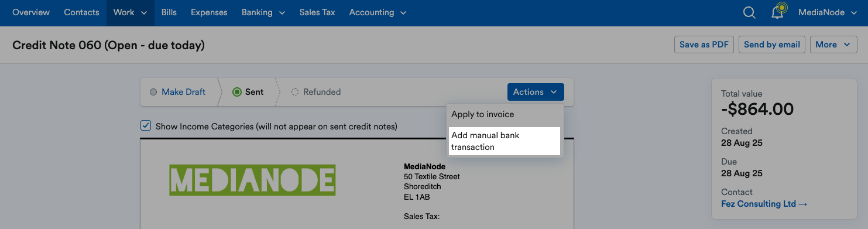Click the EL 1AB postcode text
This screenshot has width=868, height=229.
[417, 197]
